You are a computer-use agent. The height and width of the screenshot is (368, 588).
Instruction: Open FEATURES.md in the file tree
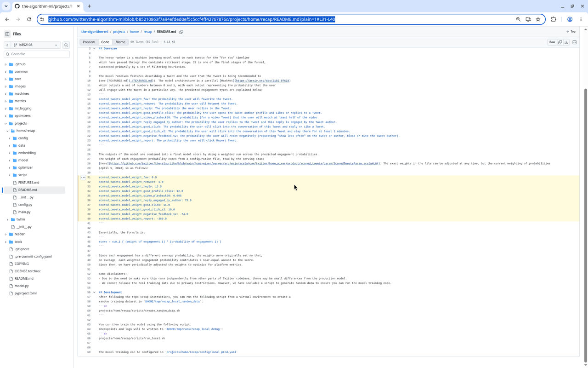coord(28,183)
